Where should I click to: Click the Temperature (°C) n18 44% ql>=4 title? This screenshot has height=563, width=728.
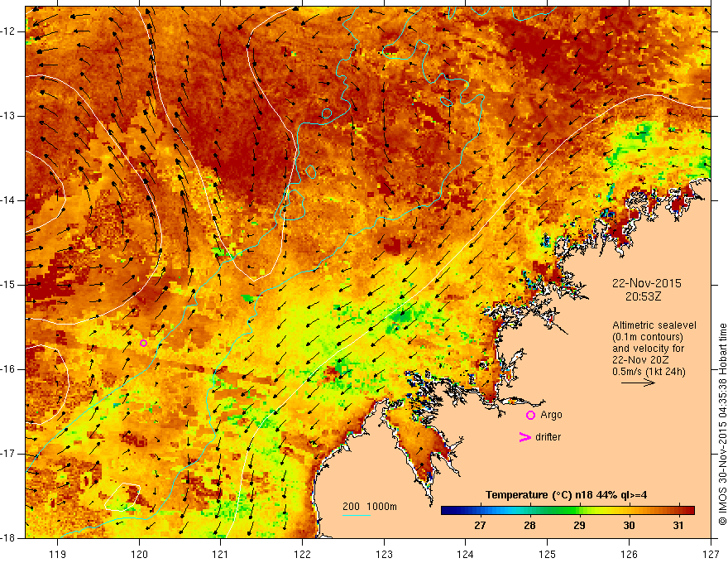[566, 495]
